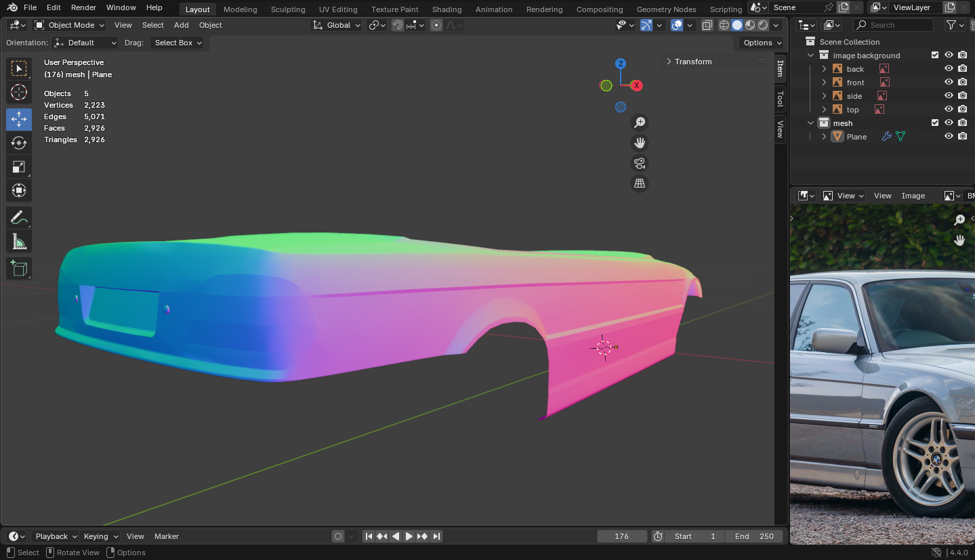This screenshot has height=560, width=975.
Task: Uncheck the mesh collection checkbox
Action: coord(935,123)
